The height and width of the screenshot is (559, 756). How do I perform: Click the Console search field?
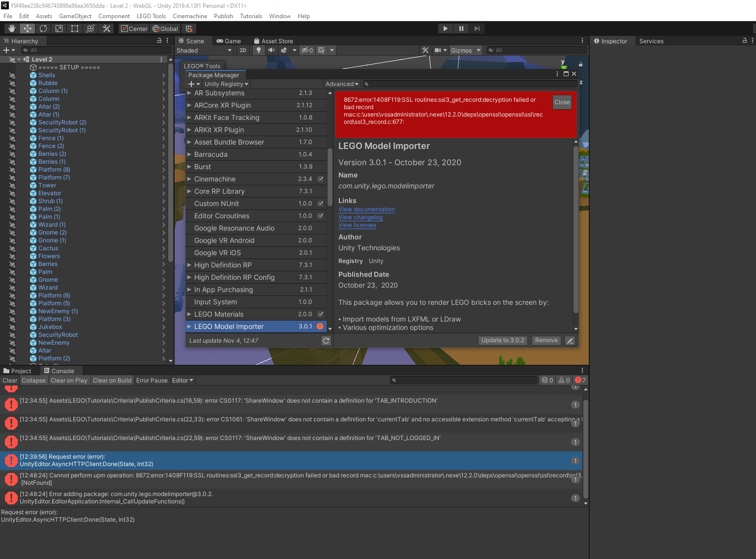pos(464,380)
